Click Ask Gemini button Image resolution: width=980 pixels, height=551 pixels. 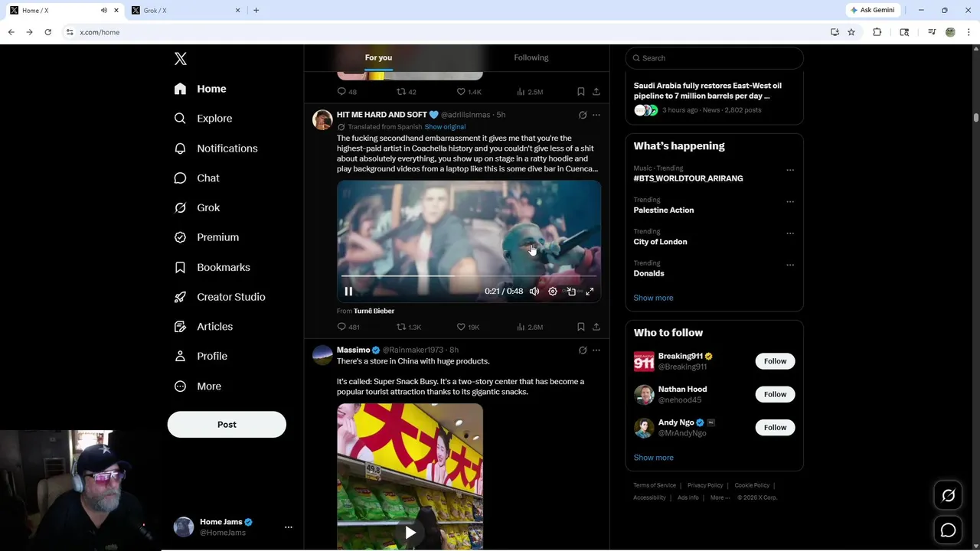872,11
